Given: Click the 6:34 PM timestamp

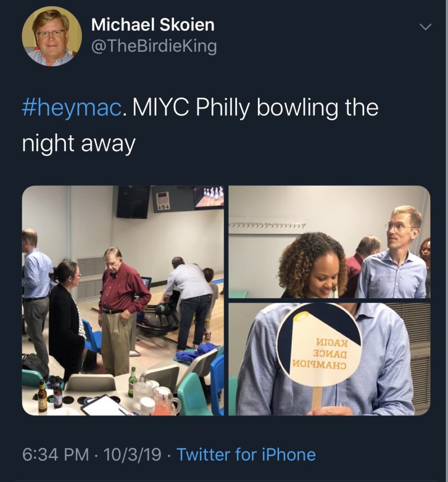Looking at the screenshot, I should coord(56,455).
